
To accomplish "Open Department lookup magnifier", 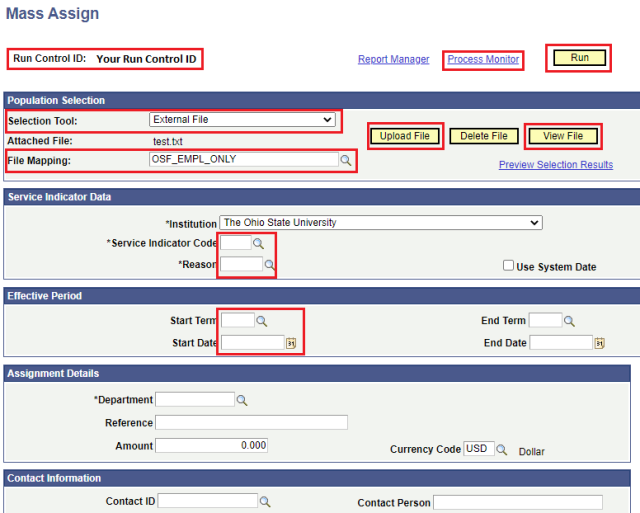I will pyautogui.click(x=242, y=400).
